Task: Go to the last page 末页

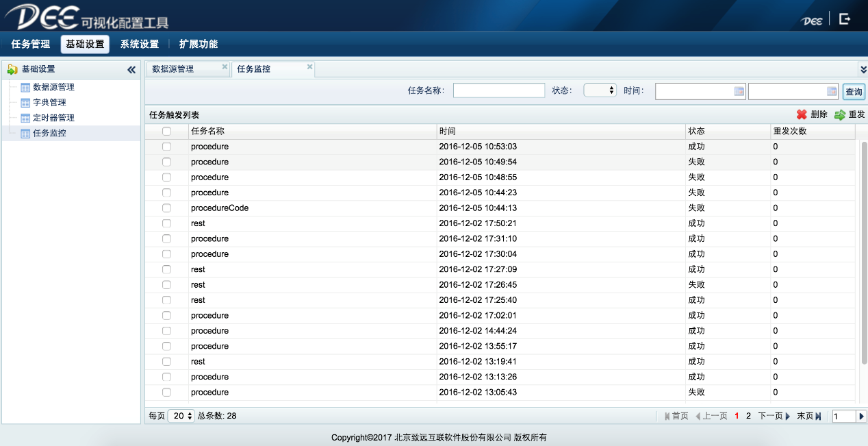Action: click(x=808, y=416)
